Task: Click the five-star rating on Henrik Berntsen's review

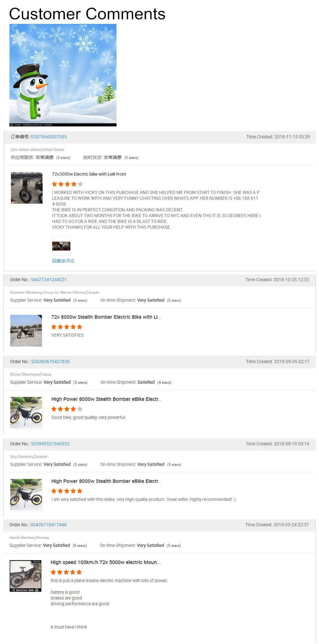Action: [66, 572]
